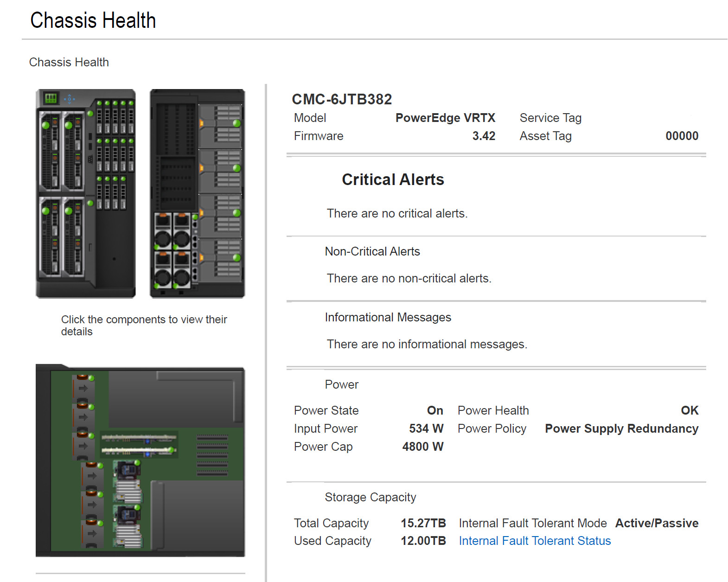Viewport: 728px width, 582px height.
Task: Open the Internal Fault Tolerant Status link
Action: click(x=535, y=541)
